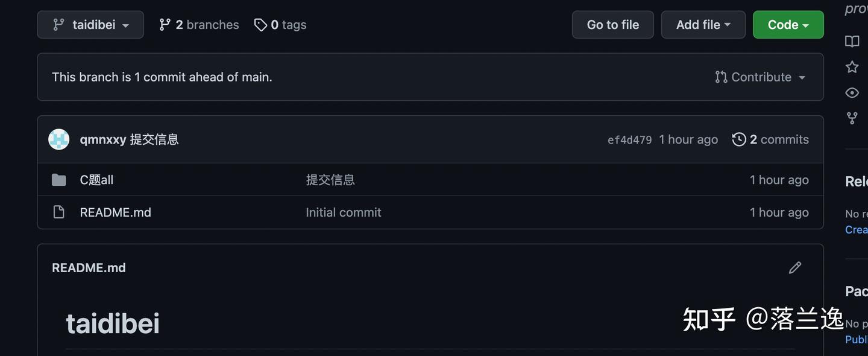Open the commit history via the clock icon
This screenshot has width=868, height=356.
[x=738, y=139]
